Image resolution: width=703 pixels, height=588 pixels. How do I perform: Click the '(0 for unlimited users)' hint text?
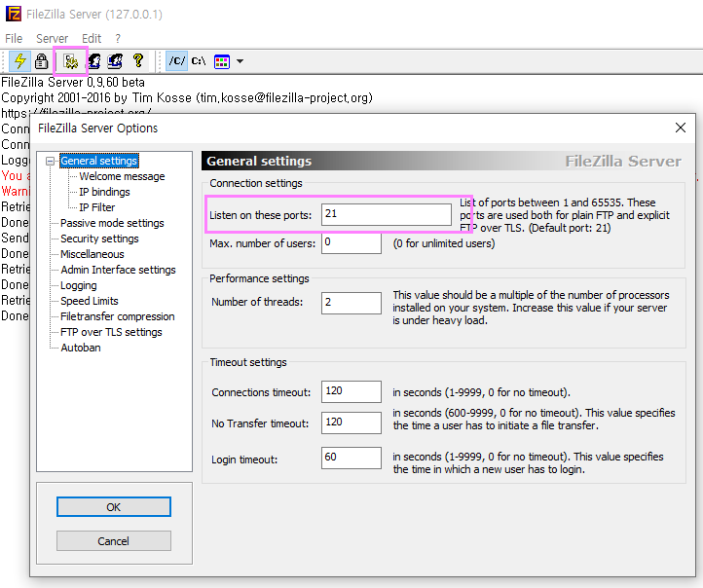click(444, 243)
